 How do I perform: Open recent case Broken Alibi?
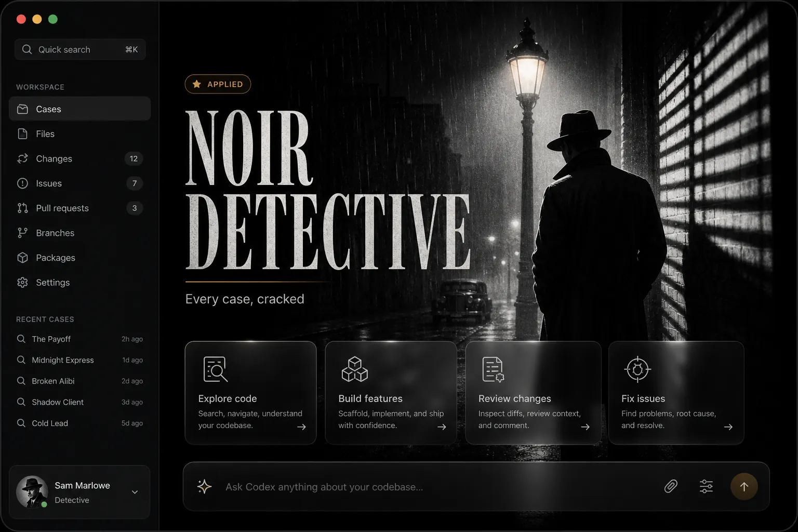(80, 381)
